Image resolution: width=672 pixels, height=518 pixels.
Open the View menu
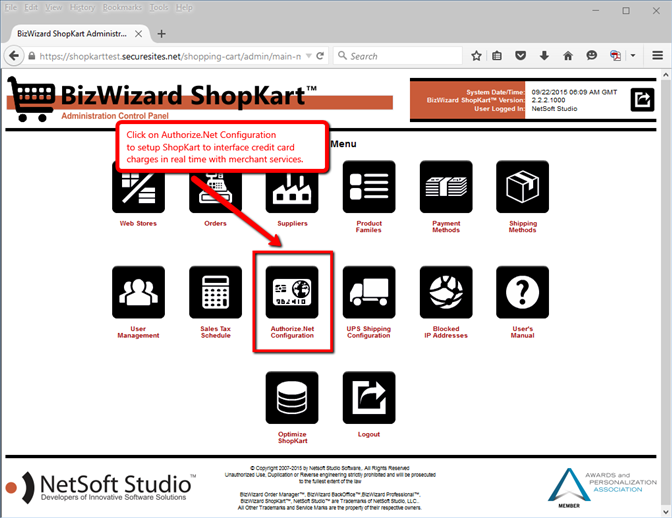54,8
